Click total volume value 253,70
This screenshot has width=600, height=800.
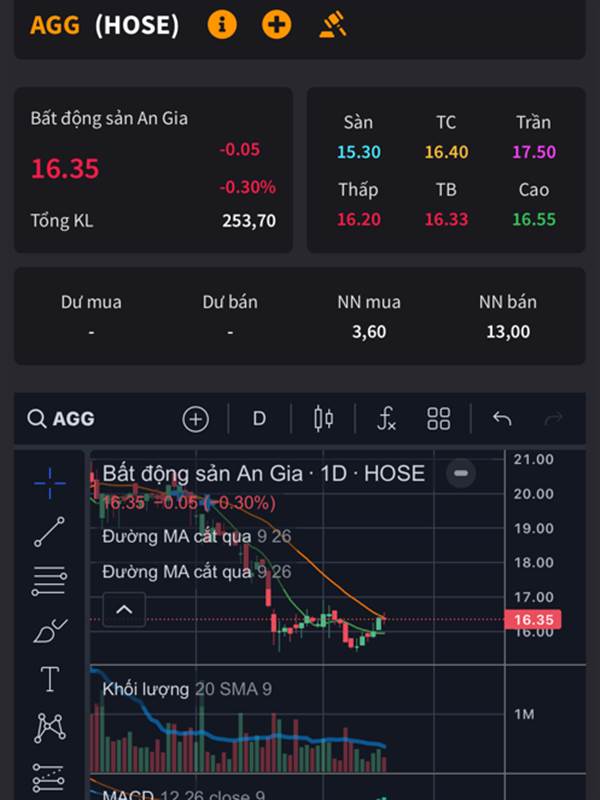point(249,221)
